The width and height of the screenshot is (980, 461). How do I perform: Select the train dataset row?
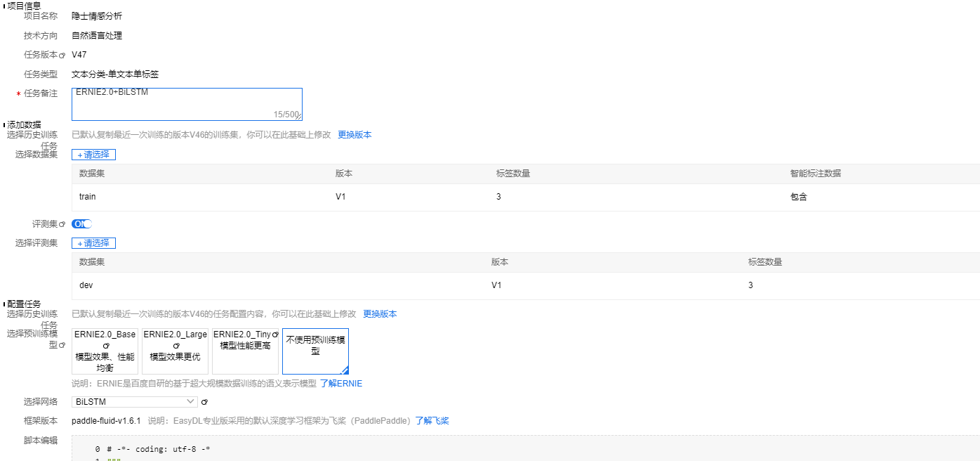pyautogui.click(x=281, y=196)
